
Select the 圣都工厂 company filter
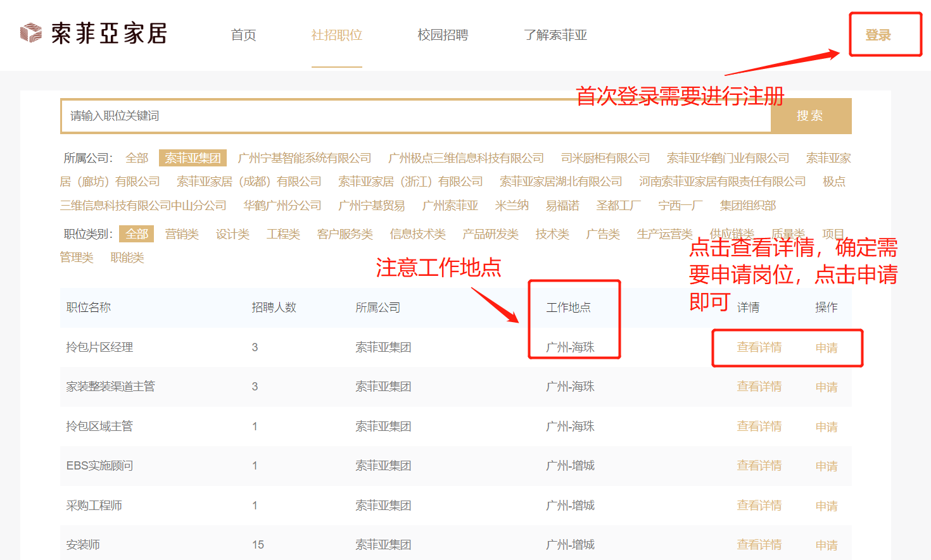619,206
